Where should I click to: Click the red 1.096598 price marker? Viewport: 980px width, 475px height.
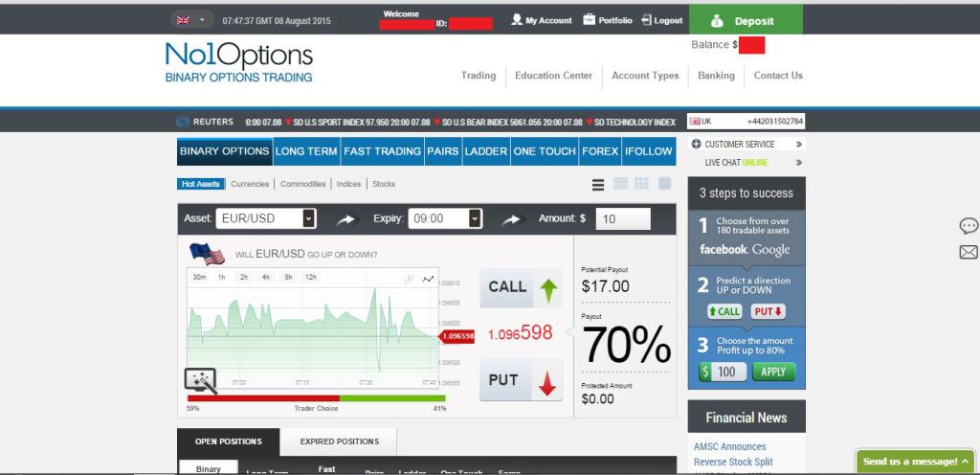point(457,336)
